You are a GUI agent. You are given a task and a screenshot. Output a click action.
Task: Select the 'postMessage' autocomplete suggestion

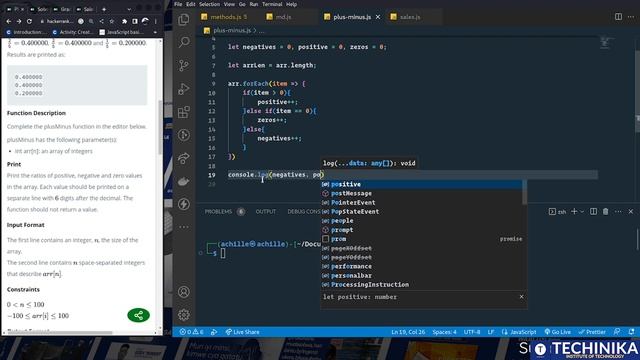[421, 193]
